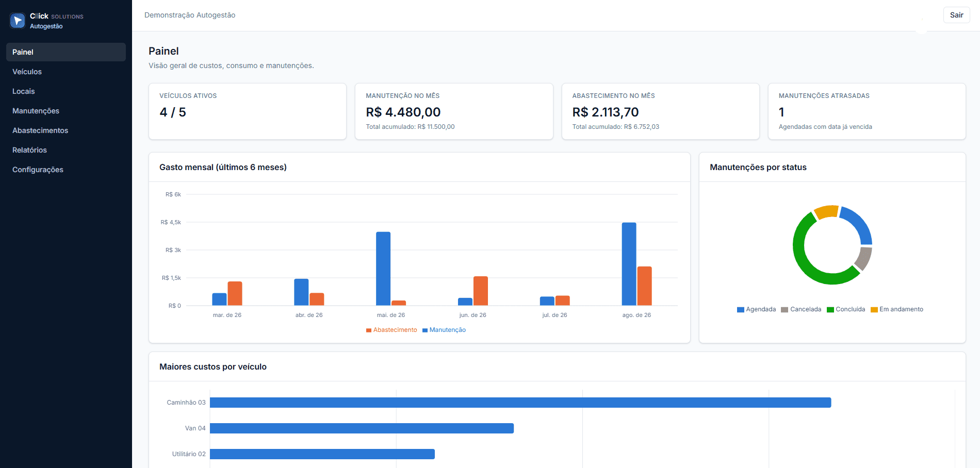Viewport: 980px width, 468px height.
Task: Toggle Concluída in the donut legend
Action: point(846,309)
